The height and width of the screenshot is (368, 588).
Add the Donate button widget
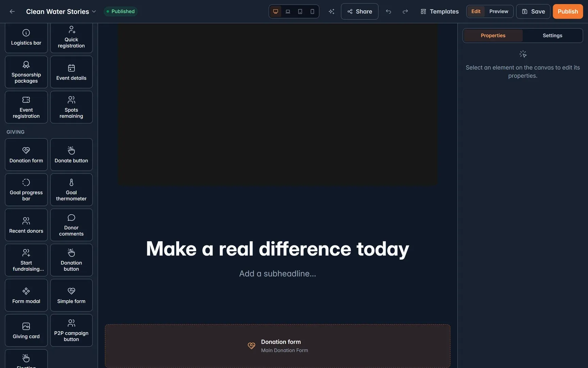point(71,155)
